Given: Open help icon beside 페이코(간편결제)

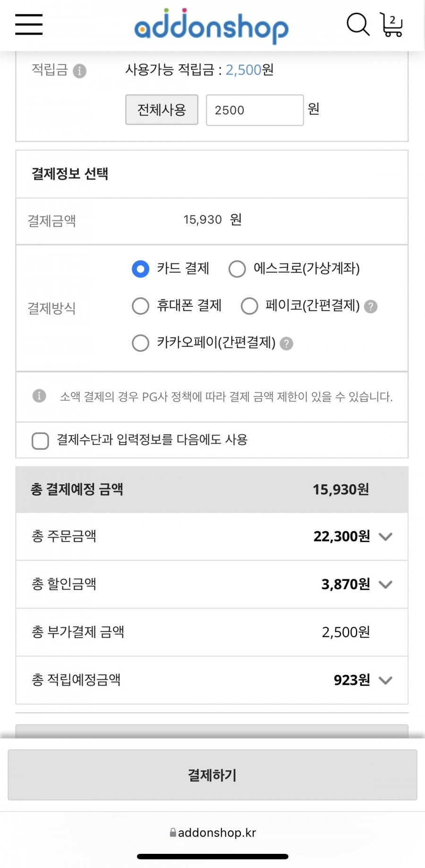Looking at the screenshot, I should point(371,307).
